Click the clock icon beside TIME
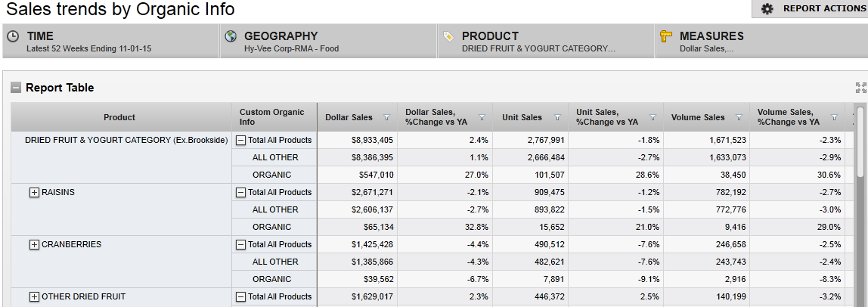The width and height of the screenshot is (868, 307). pos(14,36)
